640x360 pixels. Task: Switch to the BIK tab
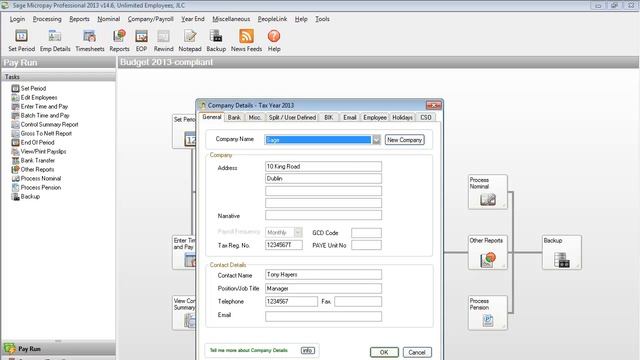[x=328, y=117]
